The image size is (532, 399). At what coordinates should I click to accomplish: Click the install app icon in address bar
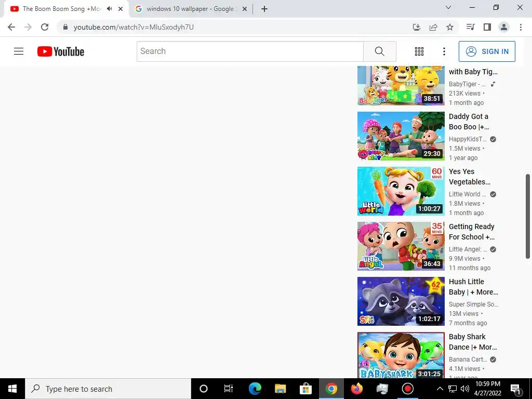click(417, 27)
